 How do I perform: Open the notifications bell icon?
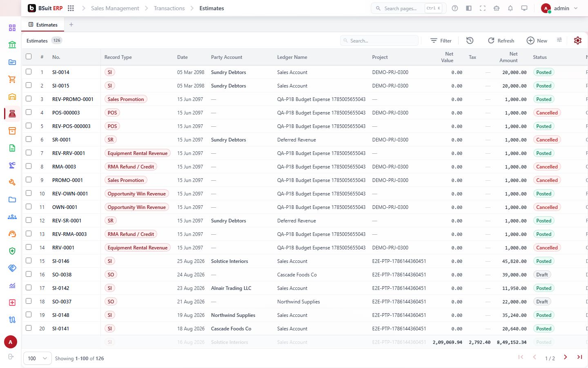pos(510,8)
